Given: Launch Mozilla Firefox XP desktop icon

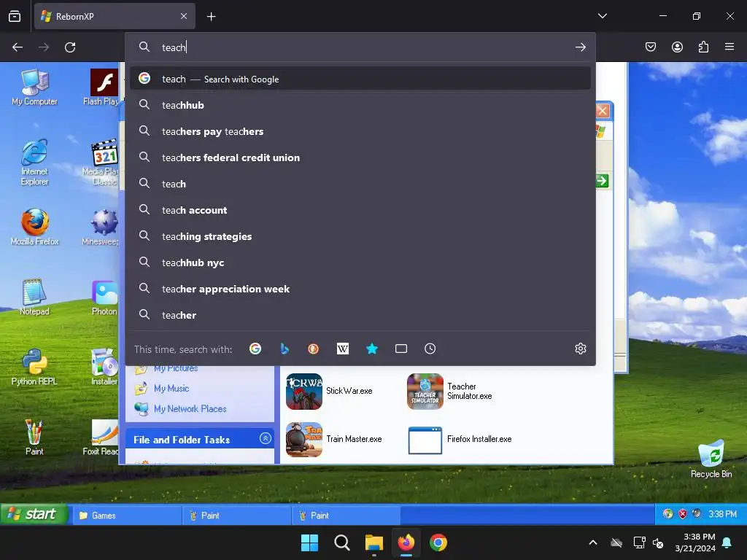Looking at the screenshot, I should coord(34,227).
